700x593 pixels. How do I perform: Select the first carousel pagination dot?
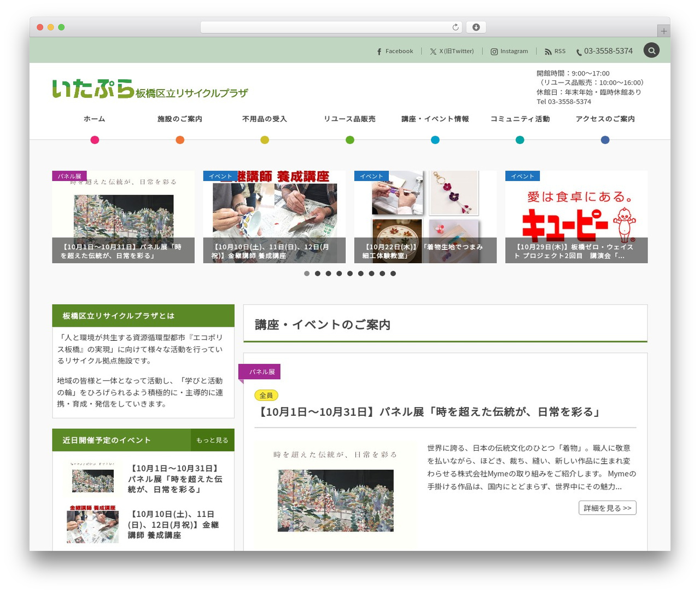point(307,274)
